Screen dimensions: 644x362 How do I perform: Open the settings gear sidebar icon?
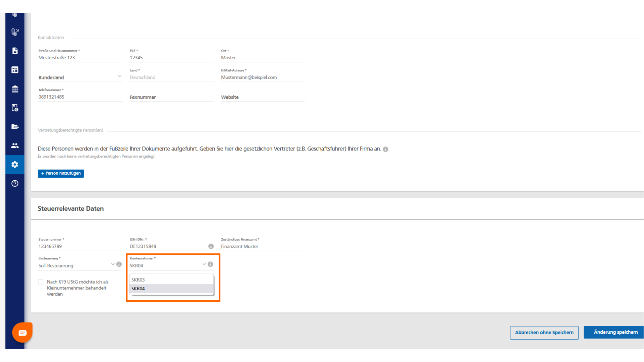point(15,165)
